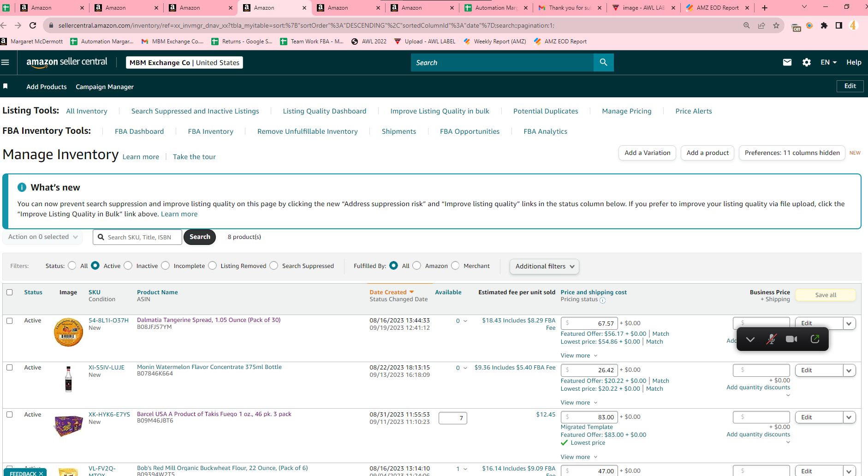Open Preferences: 11 columns hidden
The image size is (868, 476).
792,153
